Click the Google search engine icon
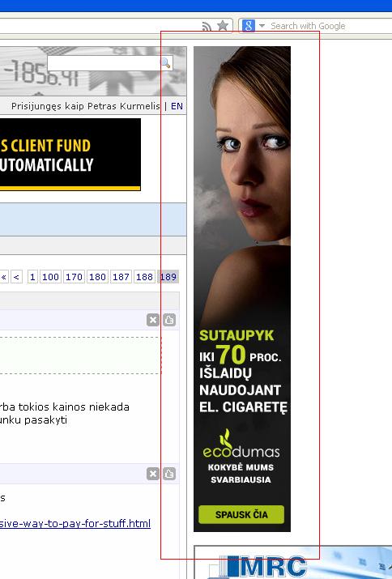The width and height of the screenshot is (392, 579). [x=249, y=25]
